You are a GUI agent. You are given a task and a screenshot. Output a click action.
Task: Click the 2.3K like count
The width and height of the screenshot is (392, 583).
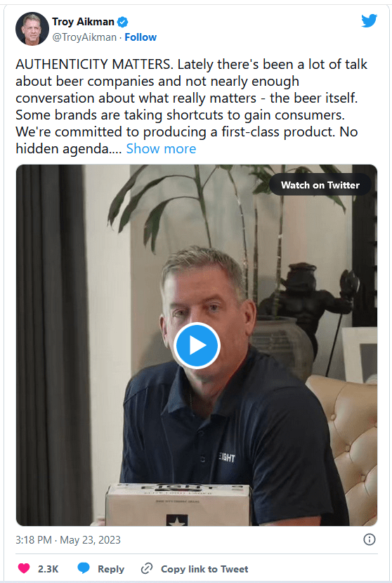[x=48, y=569]
